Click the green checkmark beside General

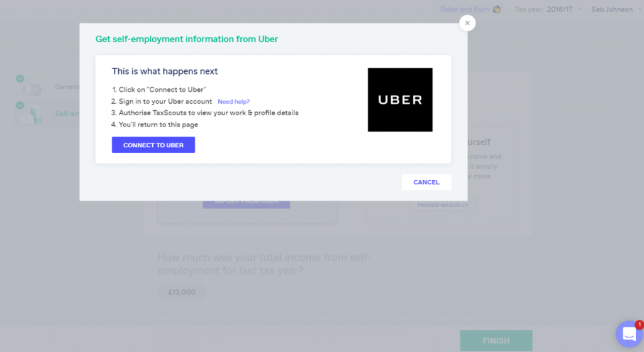[20, 79]
